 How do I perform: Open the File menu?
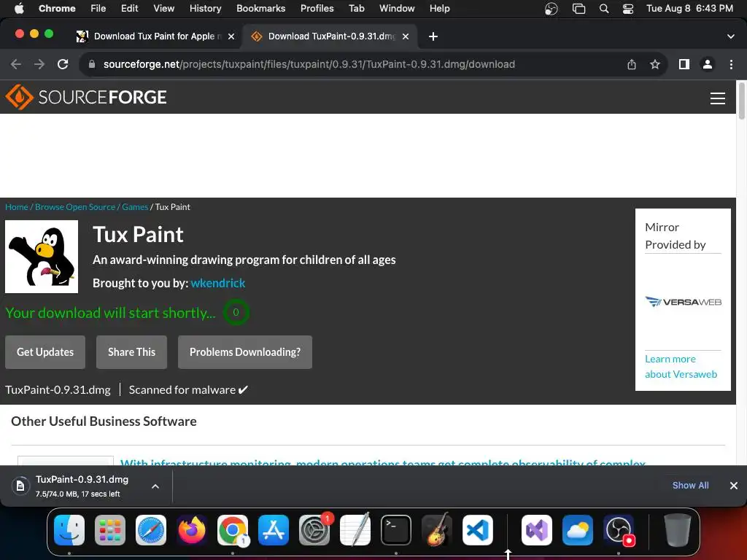pos(98,8)
